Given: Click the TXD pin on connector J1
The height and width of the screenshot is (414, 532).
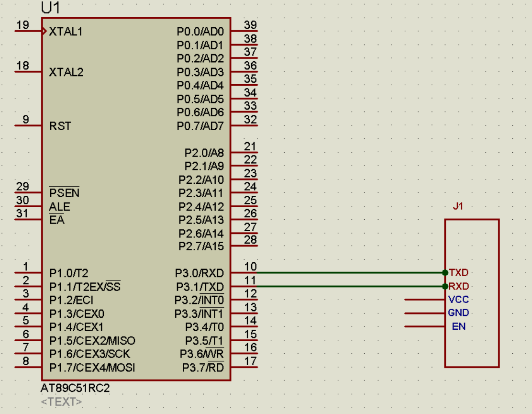Looking at the screenshot, I should point(459,272).
